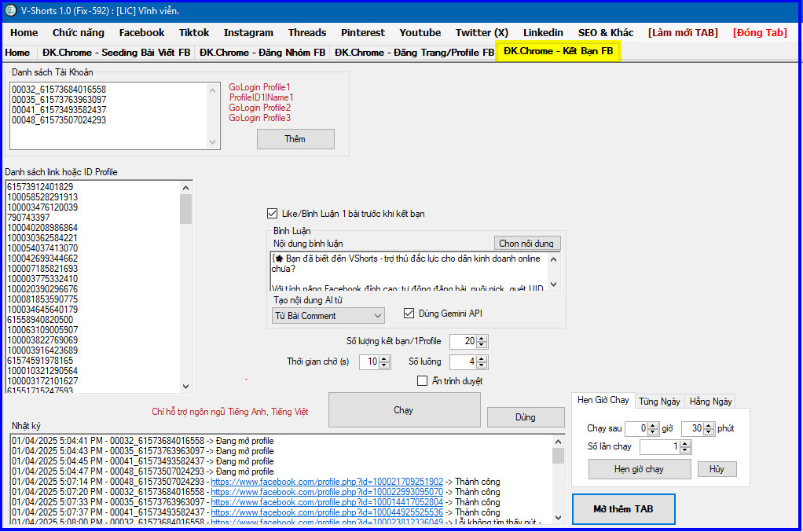Click the Thêm button
This screenshot has width=803, height=532.
295,139
